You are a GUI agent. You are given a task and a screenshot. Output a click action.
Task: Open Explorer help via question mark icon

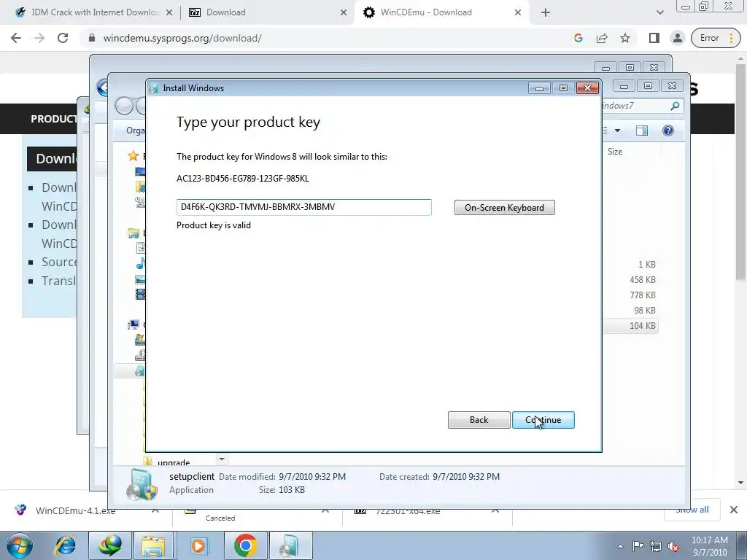click(x=668, y=131)
